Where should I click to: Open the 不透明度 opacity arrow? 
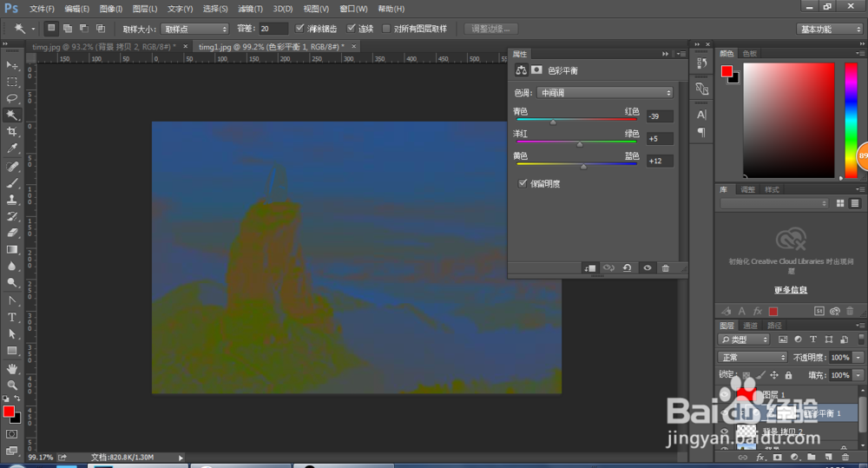[x=858, y=357]
